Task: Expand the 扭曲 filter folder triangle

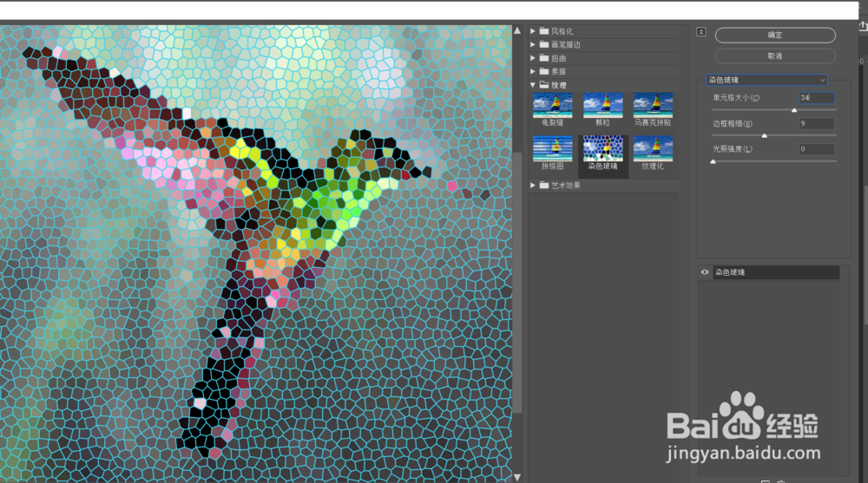Action: click(533, 58)
